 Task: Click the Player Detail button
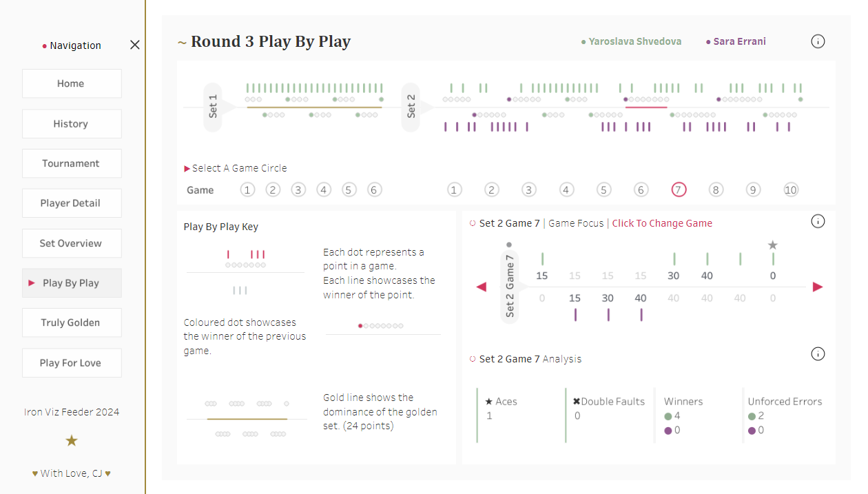pos(72,203)
